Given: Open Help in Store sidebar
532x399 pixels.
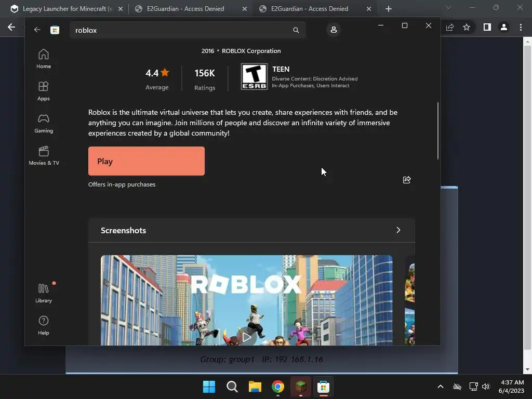Looking at the screenshot, I should [44, 325].
